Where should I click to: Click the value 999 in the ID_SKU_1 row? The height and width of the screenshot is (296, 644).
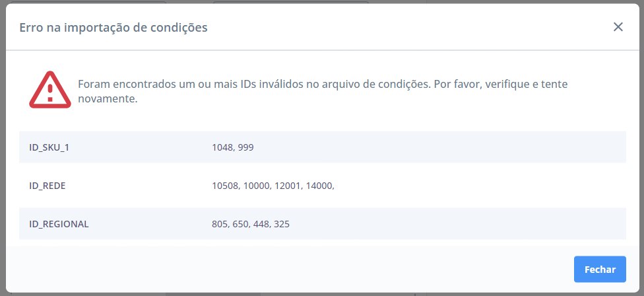[x=246, y=147]
